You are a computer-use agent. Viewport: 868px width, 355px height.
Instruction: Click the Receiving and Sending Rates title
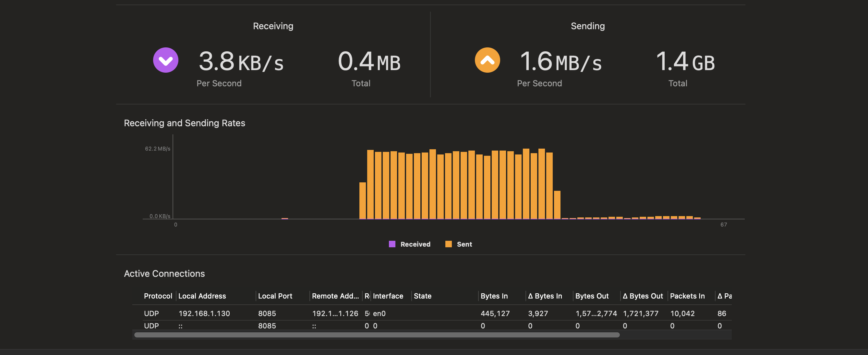[184, 123]
